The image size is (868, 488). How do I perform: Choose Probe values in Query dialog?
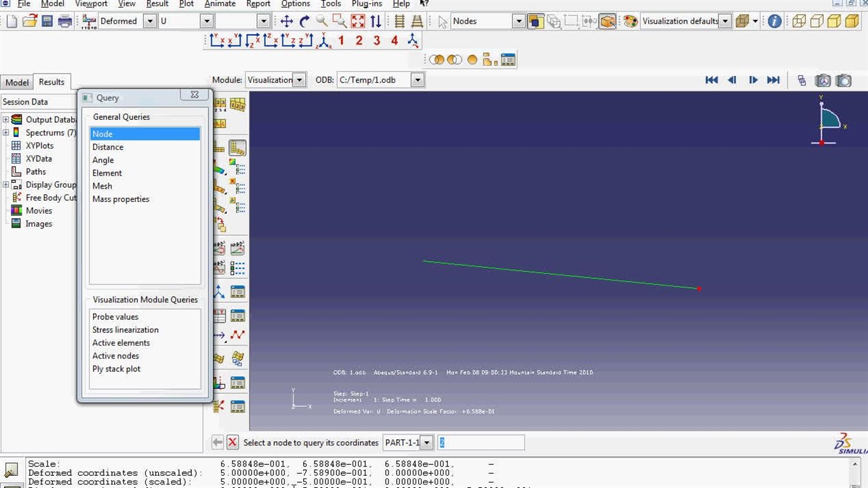click(115, 317)
